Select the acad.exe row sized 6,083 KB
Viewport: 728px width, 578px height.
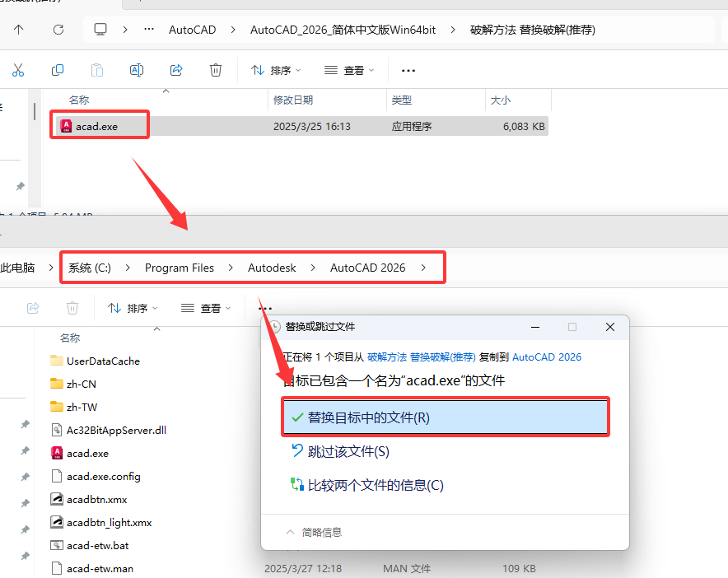(301, 126)
